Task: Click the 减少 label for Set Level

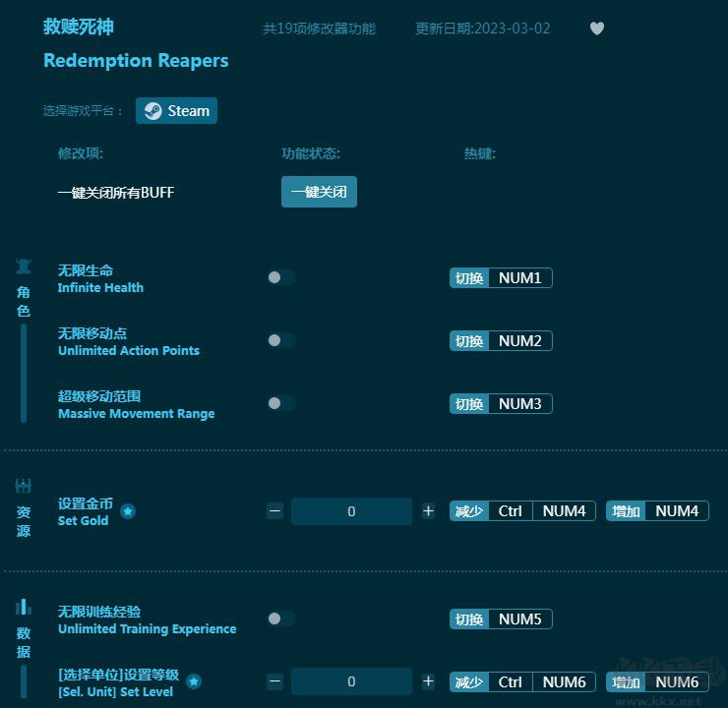Action: pyautogui.click(x=469, y=682)
